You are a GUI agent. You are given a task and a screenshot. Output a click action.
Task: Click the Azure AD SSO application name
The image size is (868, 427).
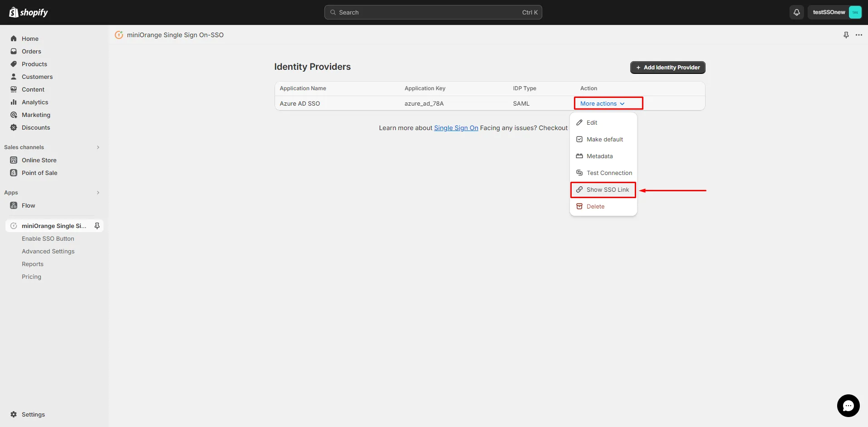(x=299, y=103)
